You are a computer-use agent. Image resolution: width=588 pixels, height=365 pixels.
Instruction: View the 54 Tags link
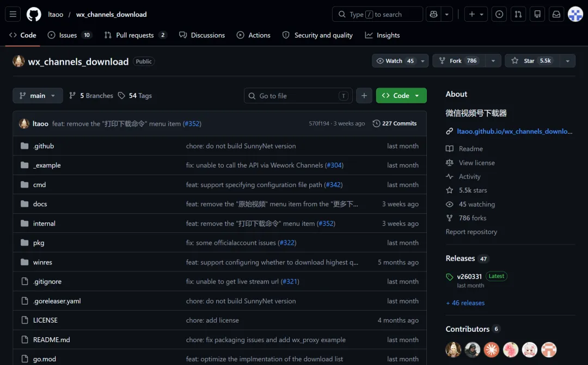click(x=135, y=96)
